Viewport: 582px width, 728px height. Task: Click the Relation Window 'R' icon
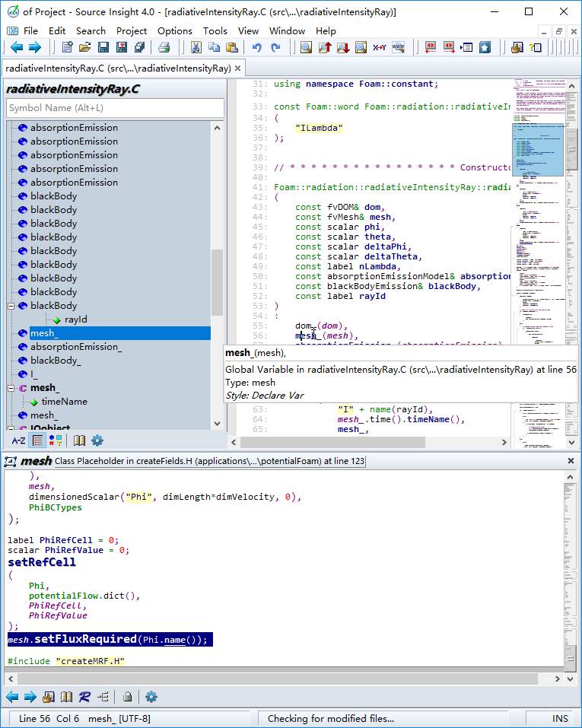[x=84, y=697]
